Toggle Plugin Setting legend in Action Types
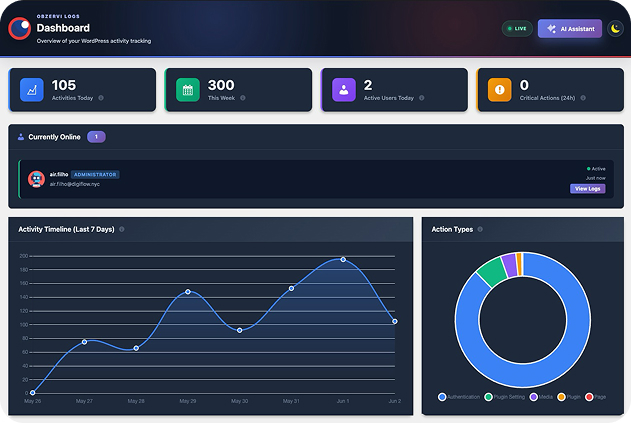Viewport: 631px width, 423px height. tap(505, 397)
